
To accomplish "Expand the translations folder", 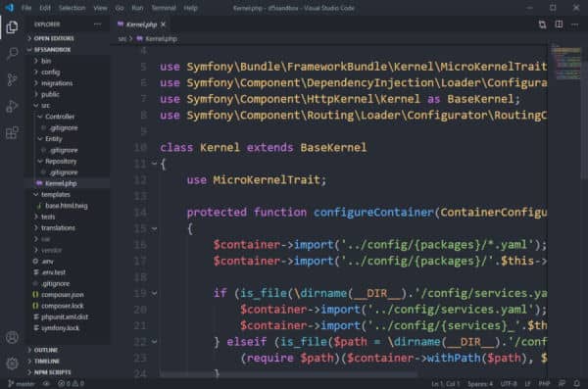I will click(x=68, y=228).
